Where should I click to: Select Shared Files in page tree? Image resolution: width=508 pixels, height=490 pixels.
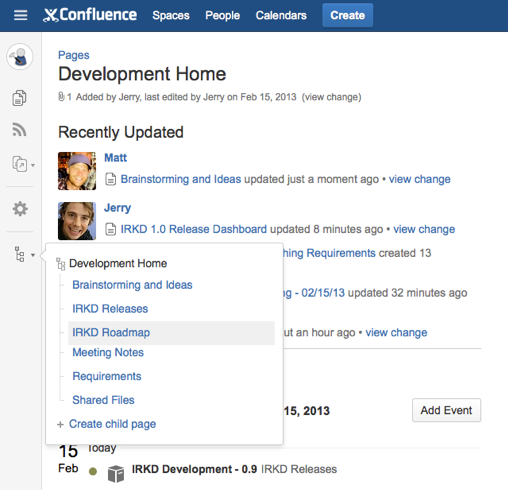tap(103, 400)
